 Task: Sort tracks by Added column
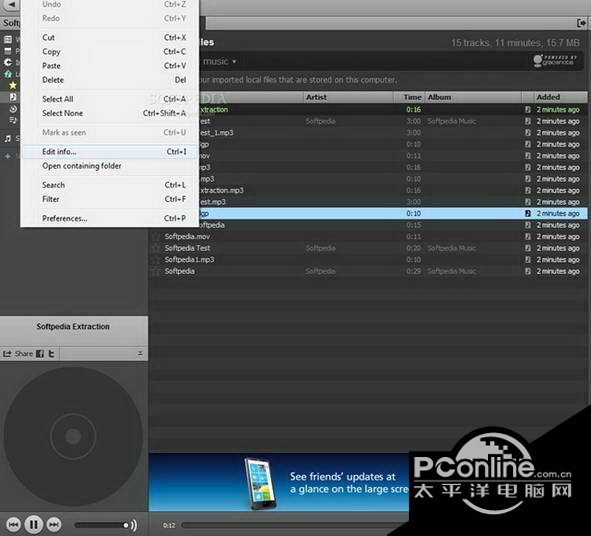click(560, 97)
